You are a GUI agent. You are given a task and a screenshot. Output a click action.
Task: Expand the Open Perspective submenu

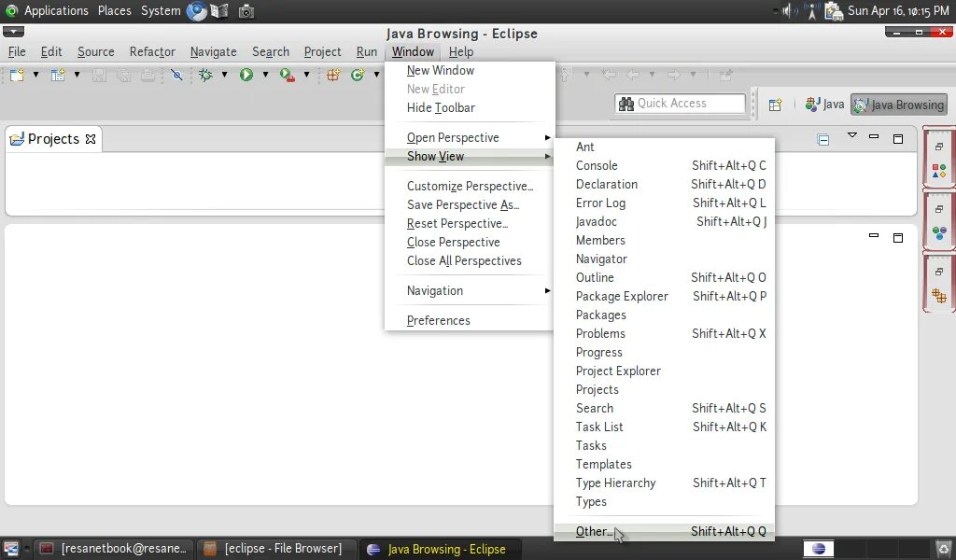(470, 138)
